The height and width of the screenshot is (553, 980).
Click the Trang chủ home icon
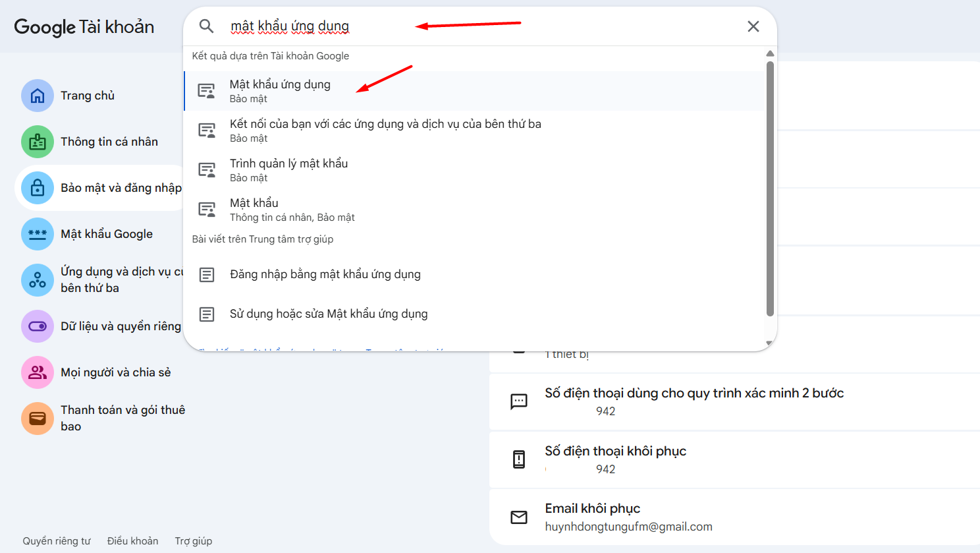tap(38, 96)
